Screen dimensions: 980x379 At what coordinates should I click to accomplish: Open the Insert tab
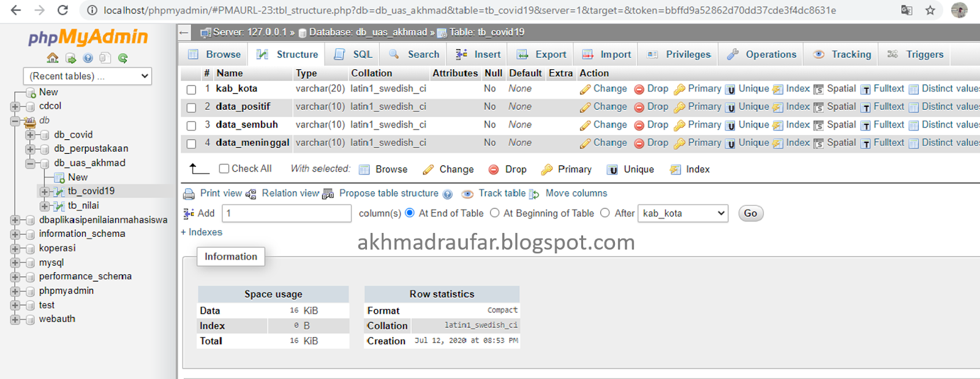(x=478, y=54)
